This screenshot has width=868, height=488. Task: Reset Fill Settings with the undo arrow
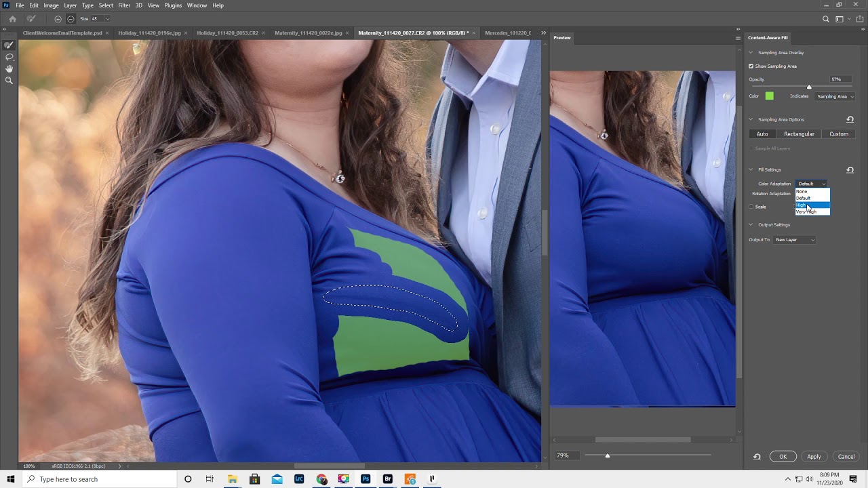pyautogui.click(x=850, y=169)
